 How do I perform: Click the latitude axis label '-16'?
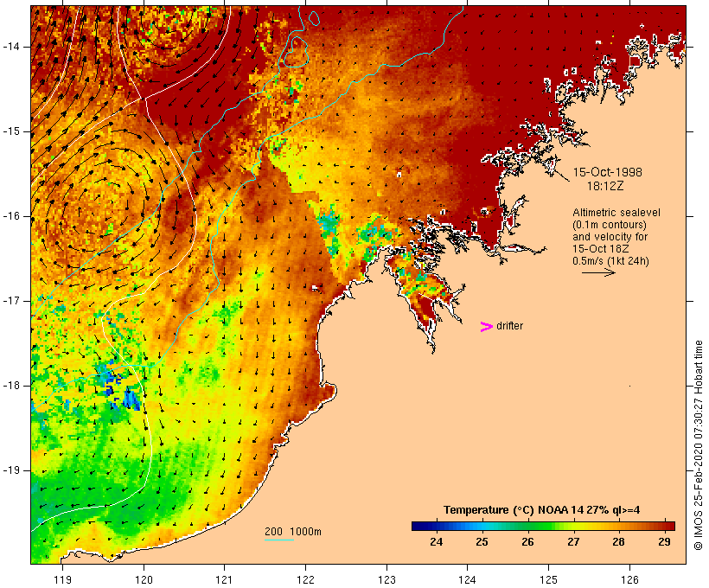coord(11,216)
